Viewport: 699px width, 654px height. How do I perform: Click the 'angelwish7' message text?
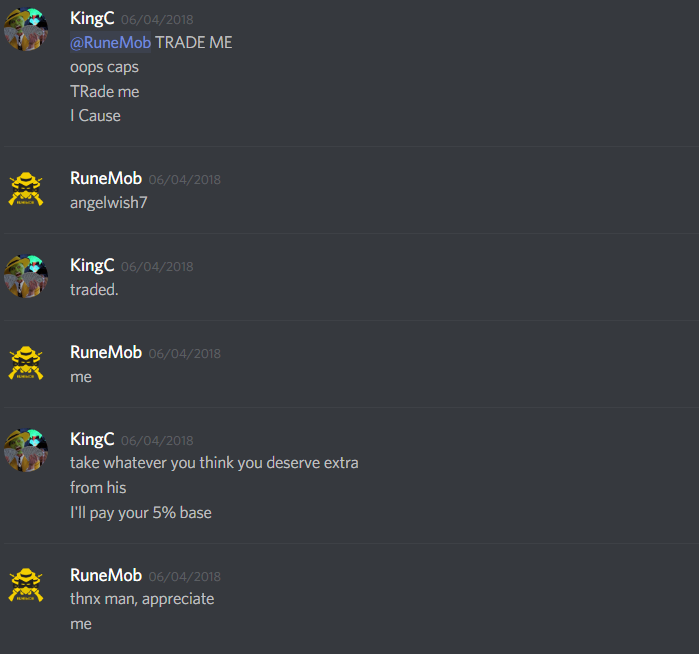point(109,203)
